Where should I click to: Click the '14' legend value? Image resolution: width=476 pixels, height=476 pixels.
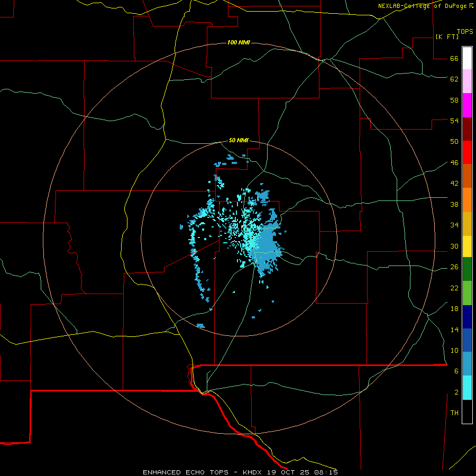(x=454, y=329)
